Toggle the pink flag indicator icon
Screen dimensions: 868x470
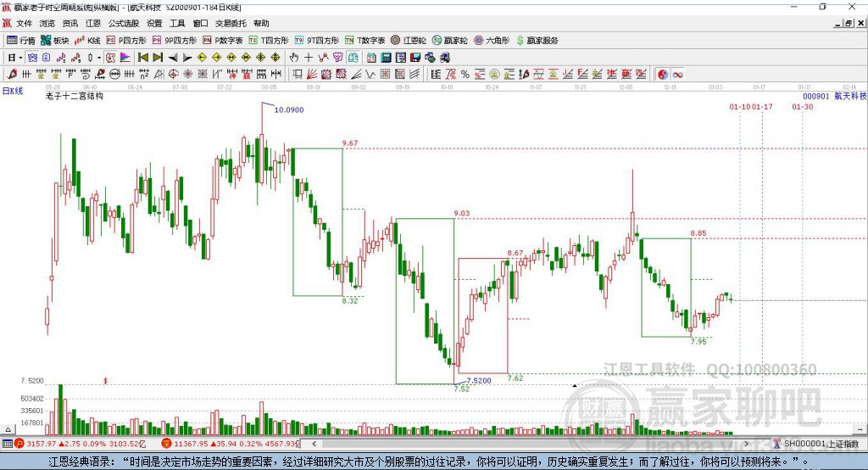[x=125, y=58]
